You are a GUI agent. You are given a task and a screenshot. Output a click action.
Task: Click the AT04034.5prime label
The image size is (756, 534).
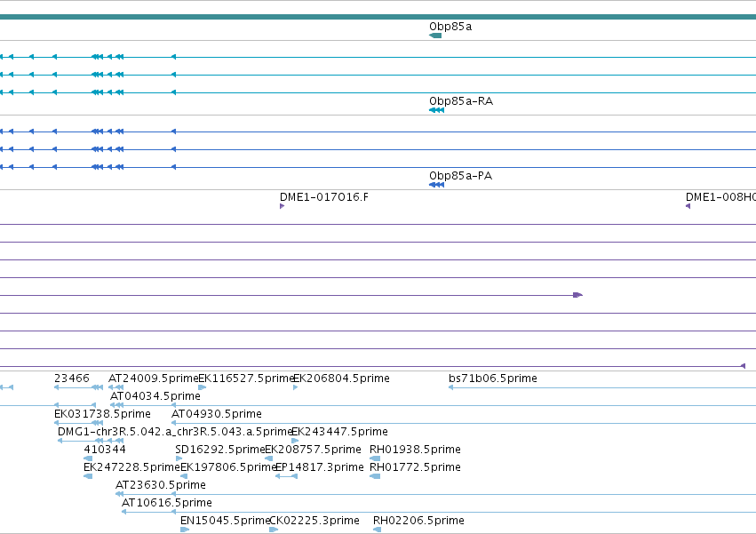155,396
